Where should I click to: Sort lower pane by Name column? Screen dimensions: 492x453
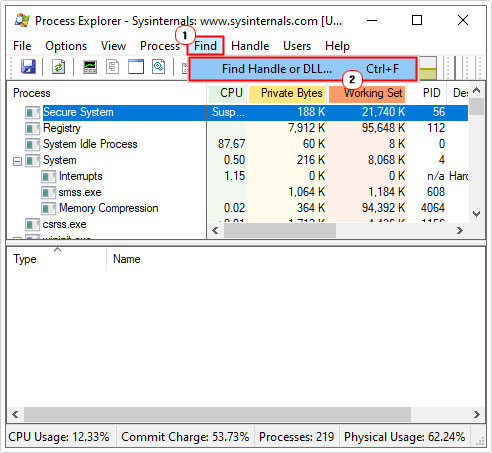tap(127, 259)
